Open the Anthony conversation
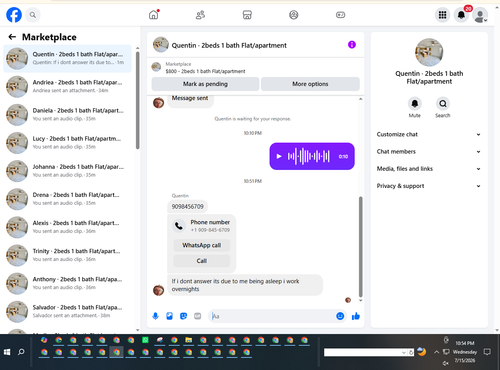 tap(67, 283)
